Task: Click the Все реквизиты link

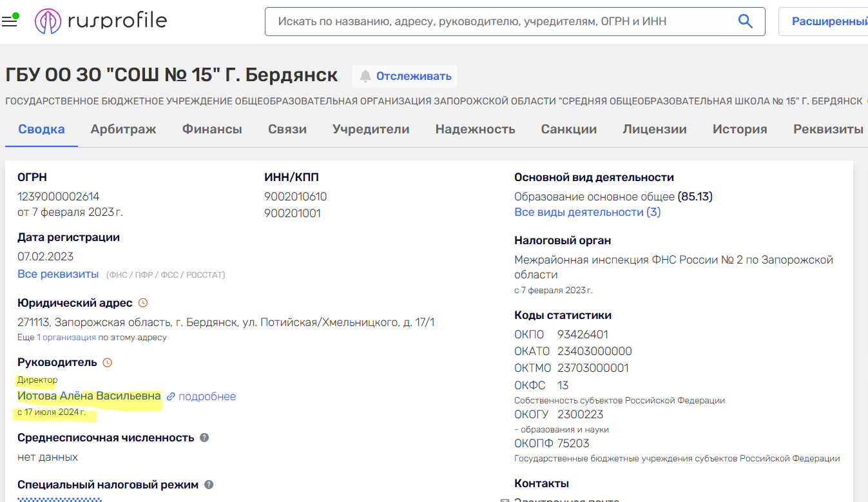Action: point(58,274)
